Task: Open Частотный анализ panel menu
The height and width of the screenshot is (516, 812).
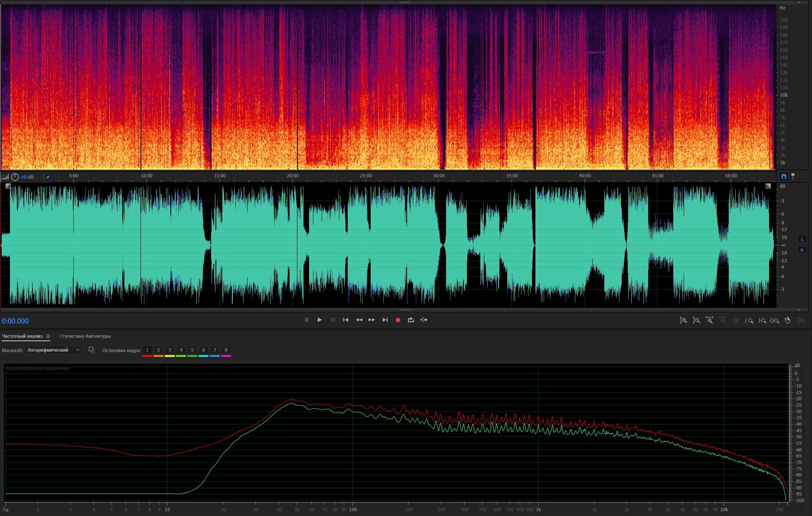Action: [x=48, y=336]
